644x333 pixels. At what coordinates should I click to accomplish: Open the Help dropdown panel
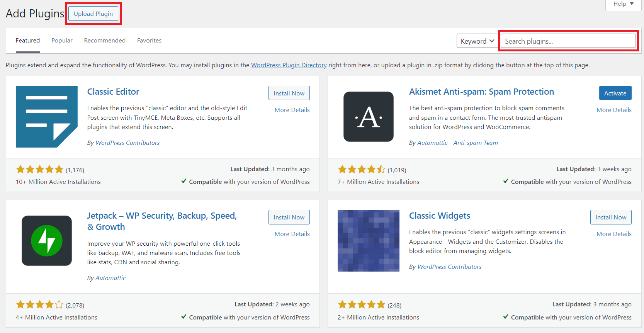coord(623,4)
